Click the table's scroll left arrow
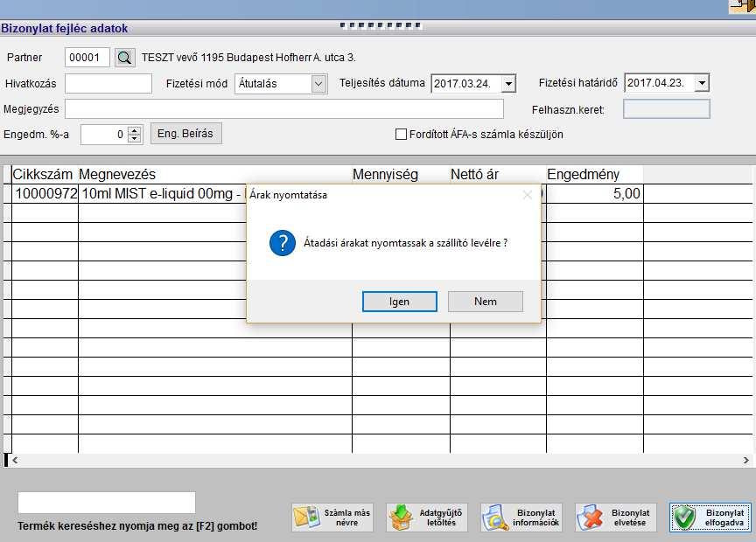Image resolution: width=756 pixels, height=542 pixels. 16,461
